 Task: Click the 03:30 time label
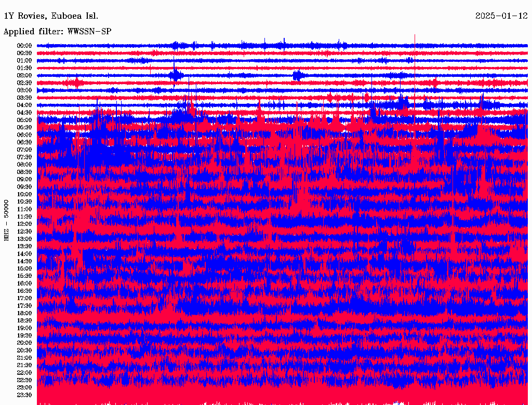[24, 98]
